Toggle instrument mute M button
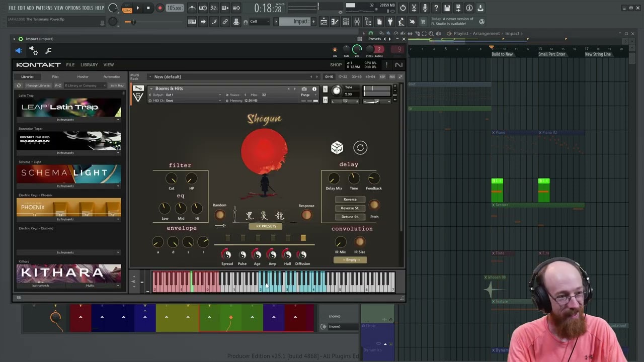The height and width of the screenshot is (362, 644). coord(325,101)
